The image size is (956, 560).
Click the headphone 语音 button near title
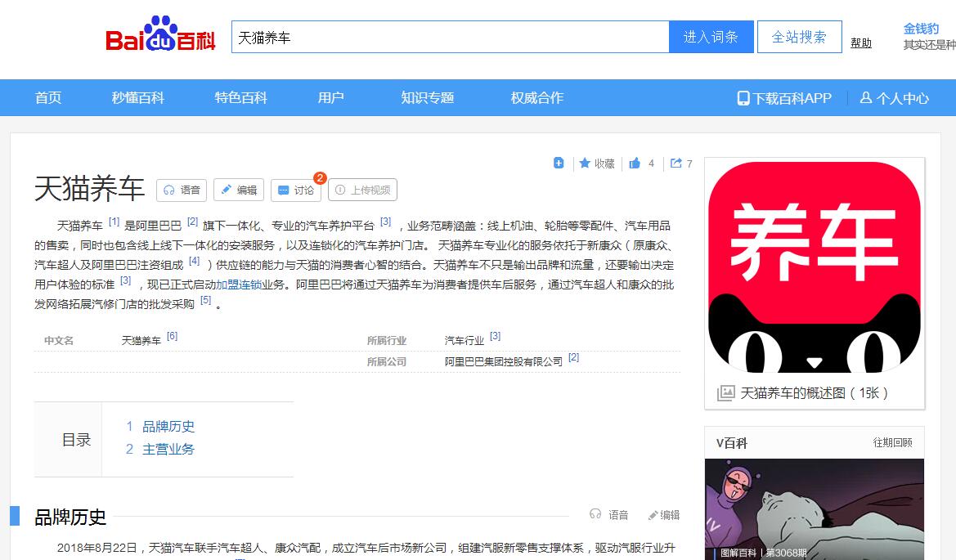point(182,190)
